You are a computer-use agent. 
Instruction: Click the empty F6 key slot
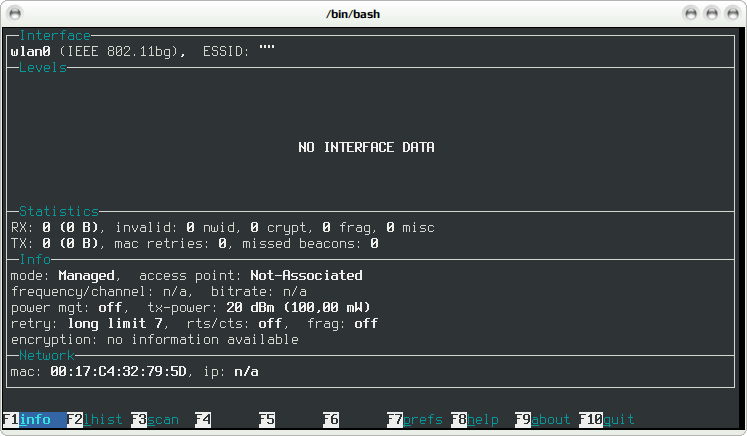331,420
